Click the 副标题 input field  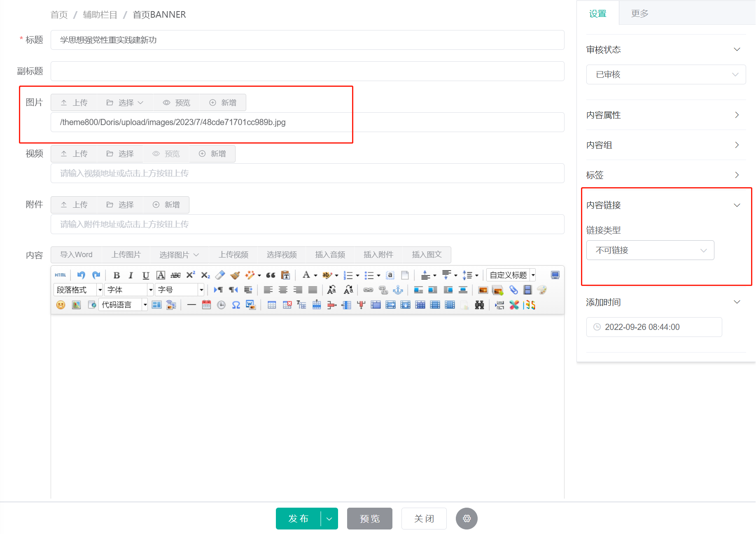point(307,71)
